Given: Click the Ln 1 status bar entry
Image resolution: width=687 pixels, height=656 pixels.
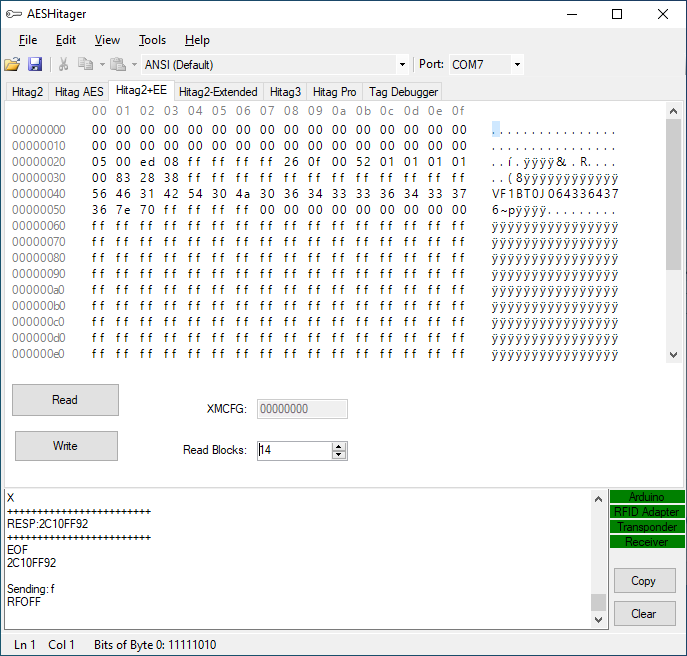Looking at the screenshot, I should [25, 645].
